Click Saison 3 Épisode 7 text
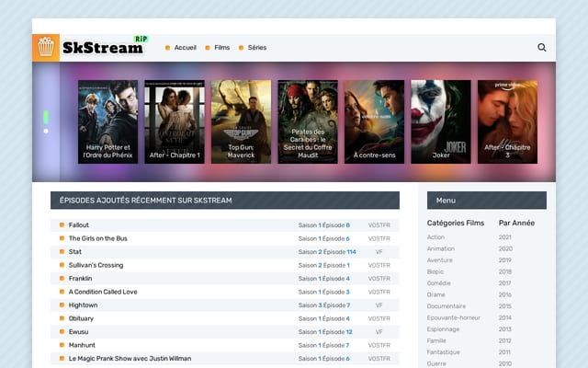The image size is (588, 368). (324, 305)
